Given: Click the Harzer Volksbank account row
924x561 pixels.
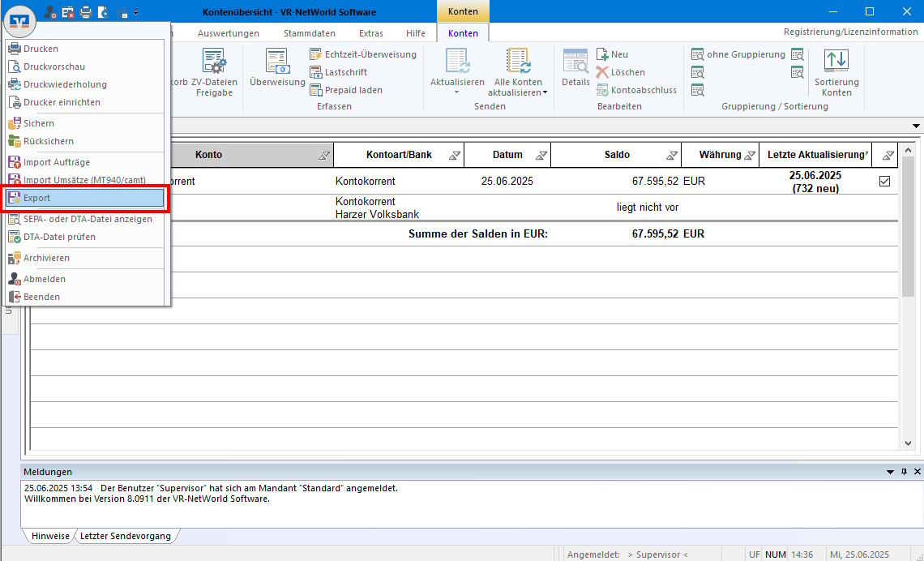Looking at the screenshot, I should pyautogui.click(x=464, y=208).
